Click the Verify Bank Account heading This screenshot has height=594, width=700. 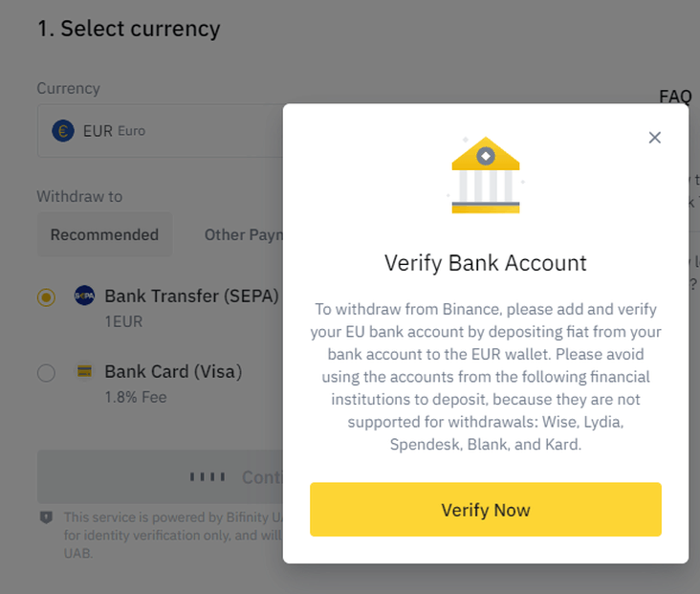click(486, 263)
